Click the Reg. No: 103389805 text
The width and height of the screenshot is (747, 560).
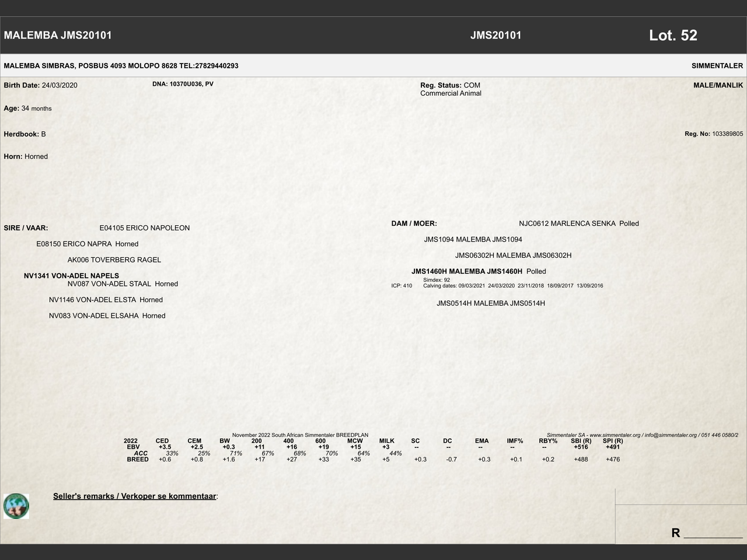coord(714,134)
